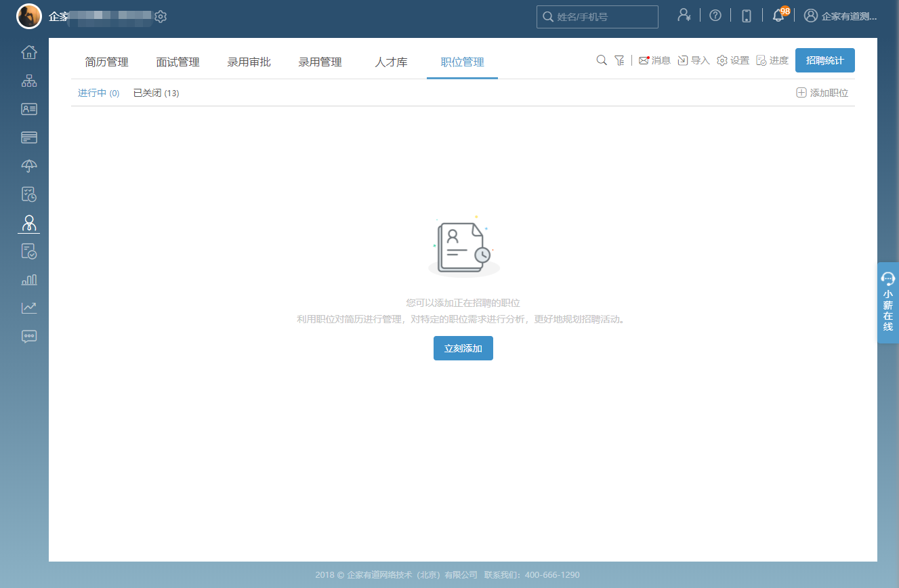Viewport: 899px width, 588px height.
Task: Switch to the 录用管理 tab
Action: coord(320,62)
